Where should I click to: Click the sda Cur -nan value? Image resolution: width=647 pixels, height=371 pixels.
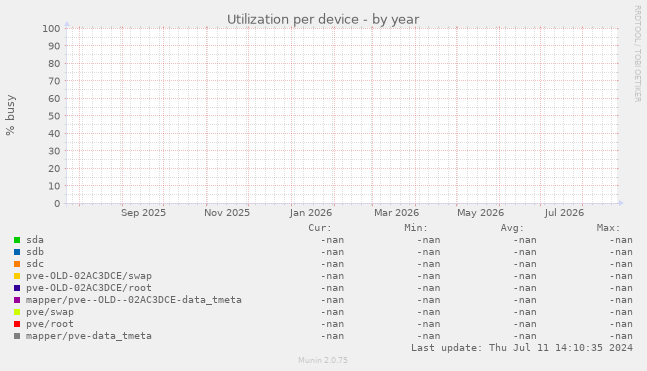[x=332, y=240]
